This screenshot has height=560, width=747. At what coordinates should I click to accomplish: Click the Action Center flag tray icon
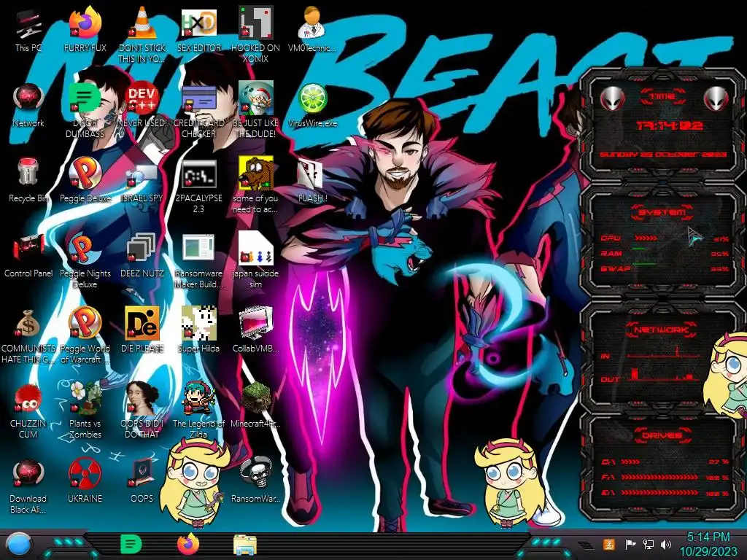(630, 544)
